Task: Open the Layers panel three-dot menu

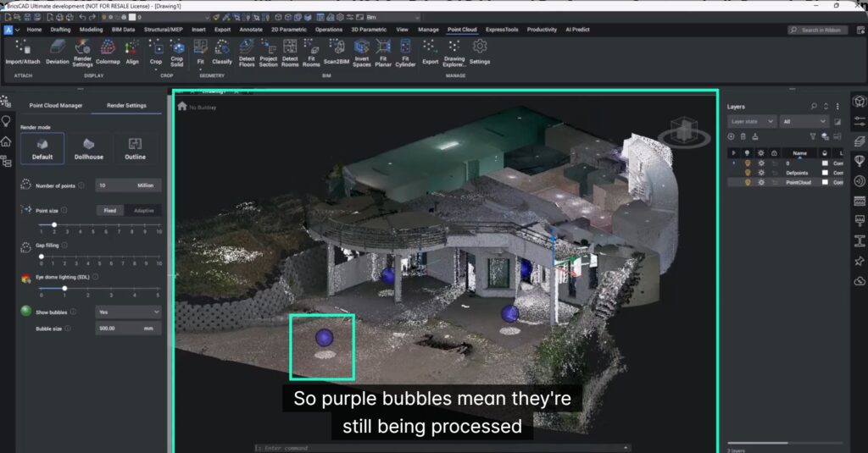Action: pos(837,106)
